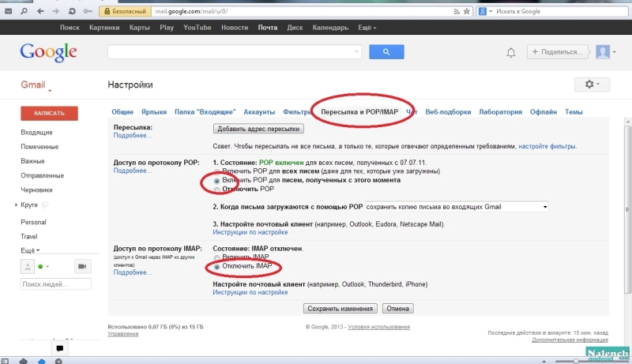This screenshot has width=632, height=364.
Task: Compose mail with the НАПИСАТЬ button
Action: 49,114
